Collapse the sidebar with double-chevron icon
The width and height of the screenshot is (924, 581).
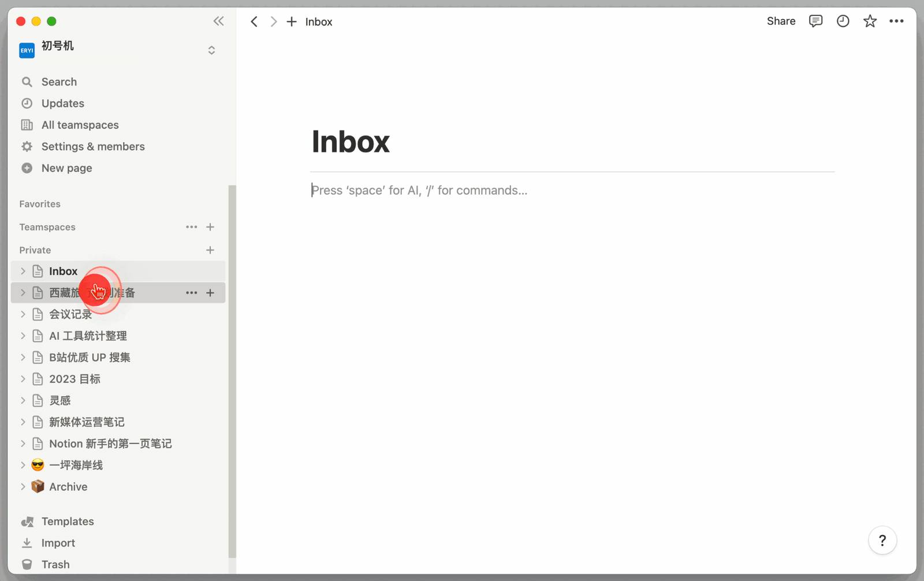[x=218, y=21]
